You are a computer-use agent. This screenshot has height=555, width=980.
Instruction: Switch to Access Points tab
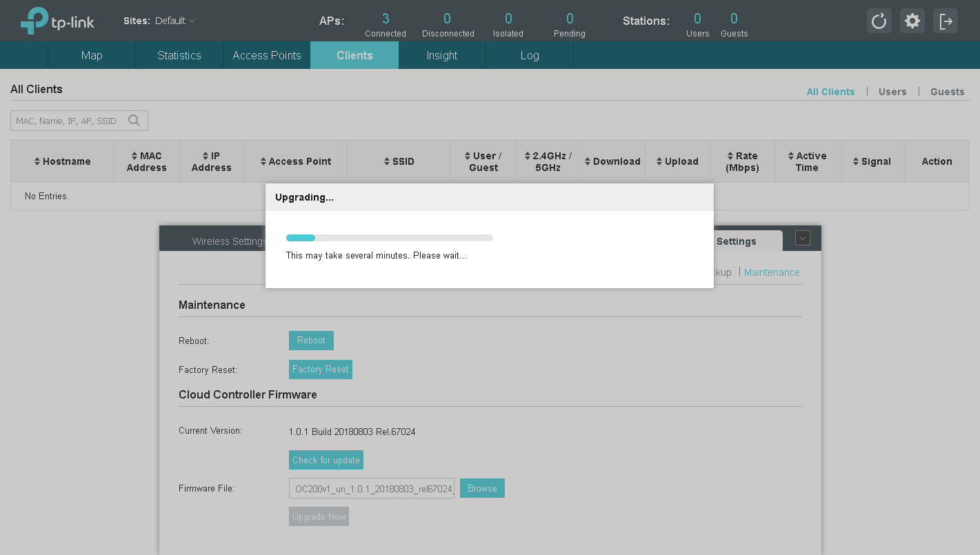pyautogui.click(x=267, y=55)
